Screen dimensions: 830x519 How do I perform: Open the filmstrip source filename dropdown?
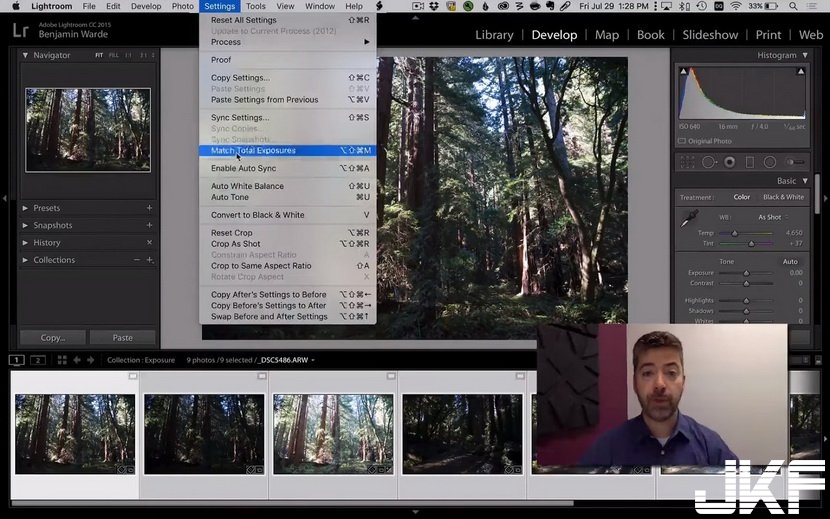pyautogui.click(x=286, y=360)
